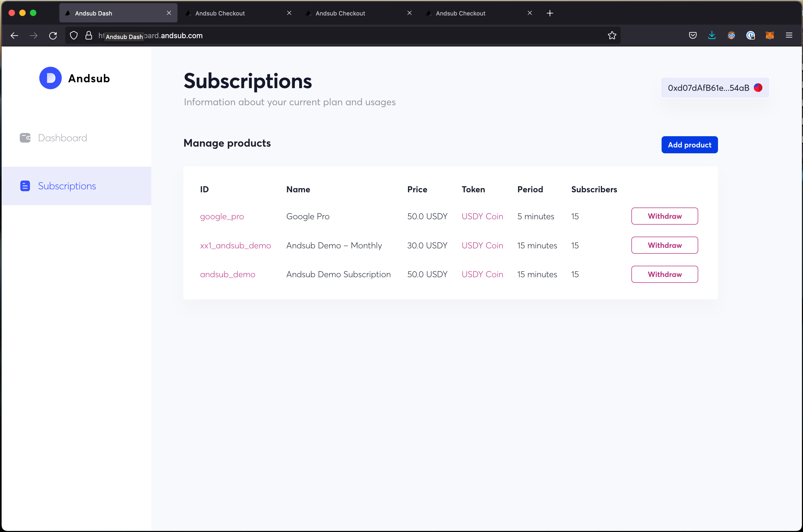
Task: Switch to the last Andsub Checkout tab
Action: (x=479, y=13)
